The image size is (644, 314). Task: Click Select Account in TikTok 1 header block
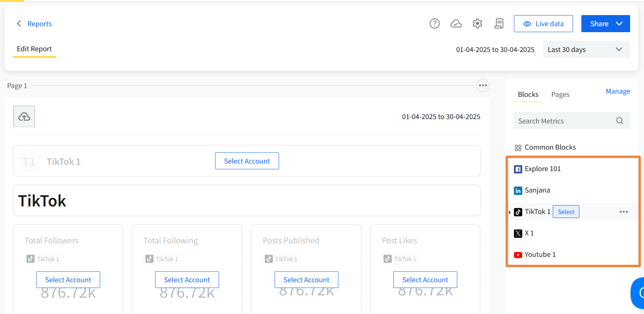pos(247,161)
